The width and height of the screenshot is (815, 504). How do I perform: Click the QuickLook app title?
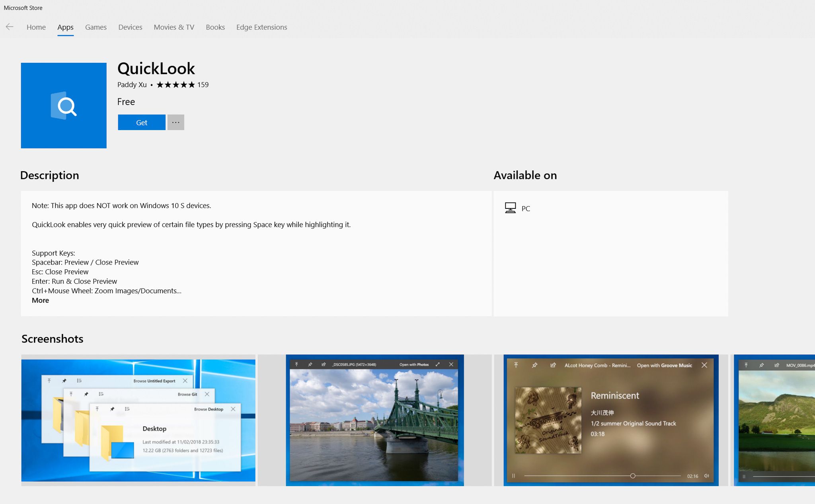(156, 69)
